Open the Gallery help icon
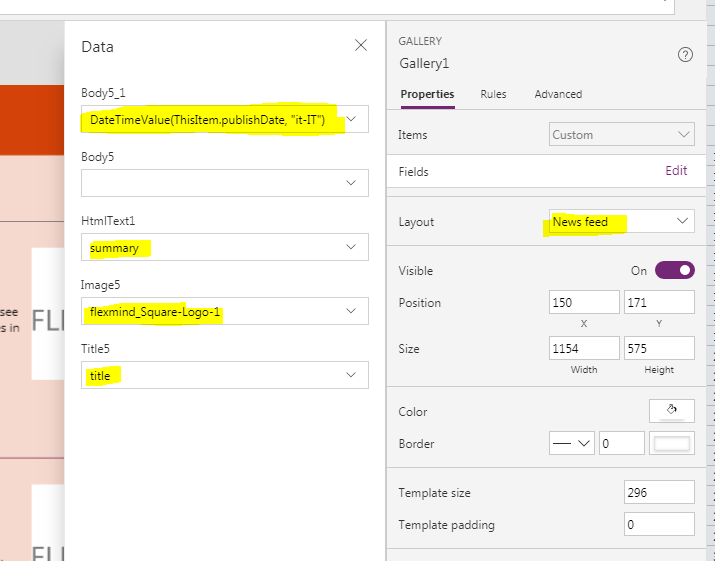 [x=685, y=55]
